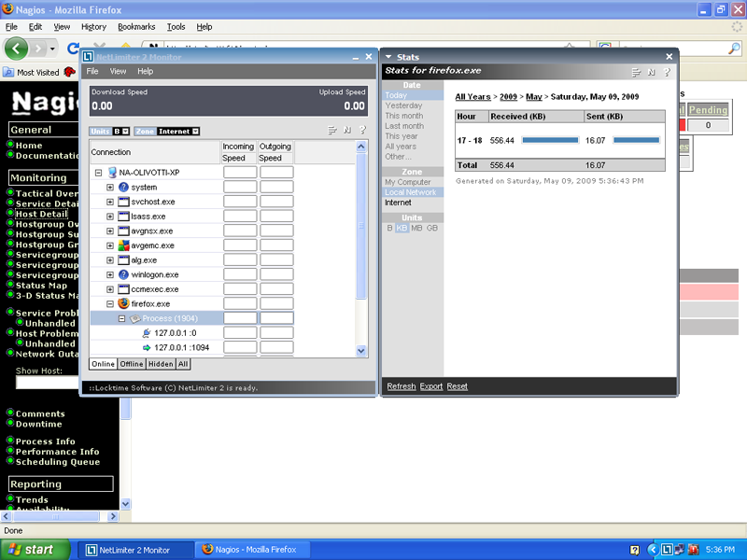Click the N icon in Stats header
Image resolution: width=747 pixels, height=560 pixels.
point(651,72)
